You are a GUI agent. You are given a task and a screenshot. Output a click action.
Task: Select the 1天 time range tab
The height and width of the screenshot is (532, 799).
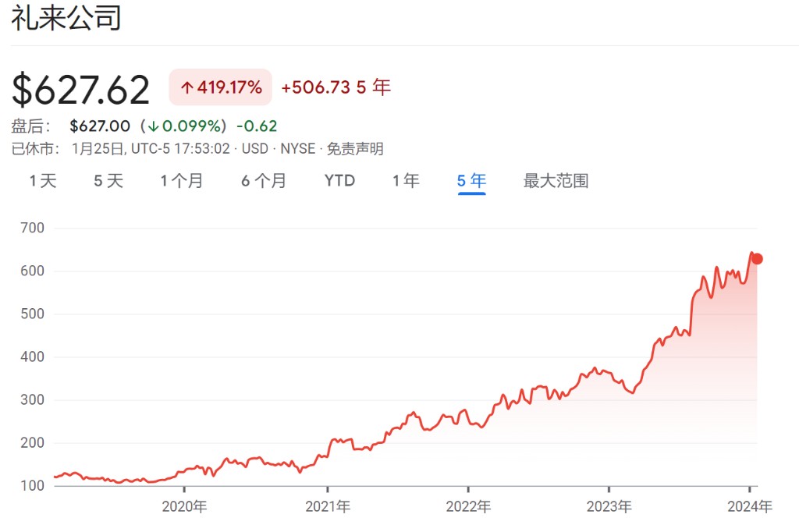pos(43,181)
